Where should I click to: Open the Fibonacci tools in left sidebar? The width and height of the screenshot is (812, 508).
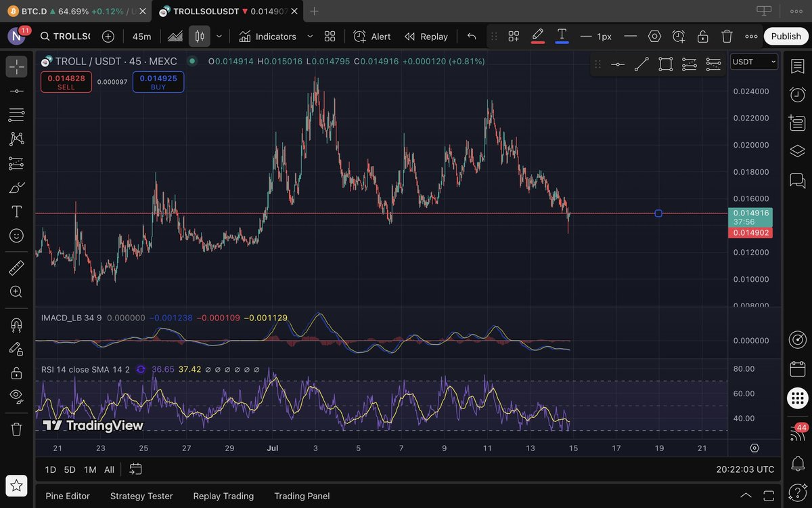(x=17, y=115)
